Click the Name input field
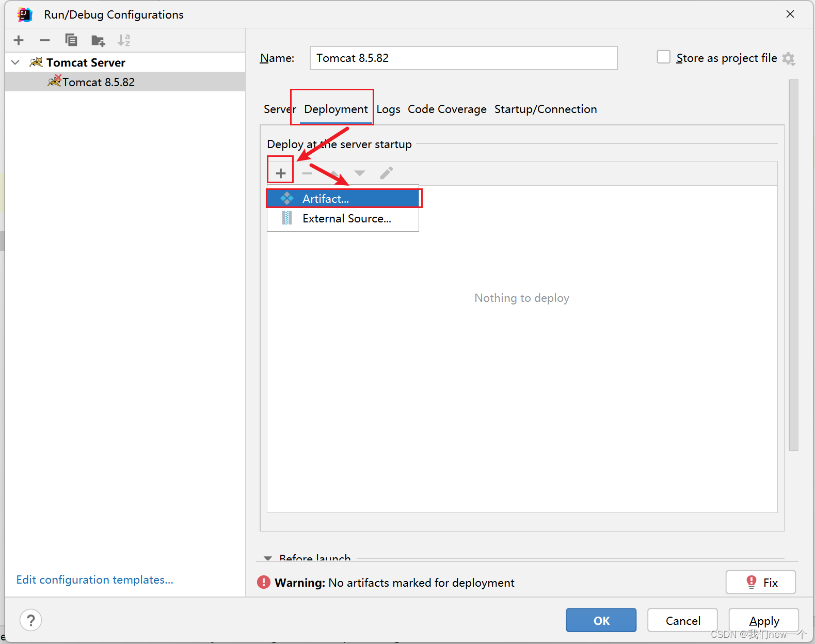The width and height of the screenshot is (815, 644). pos(464,58)
